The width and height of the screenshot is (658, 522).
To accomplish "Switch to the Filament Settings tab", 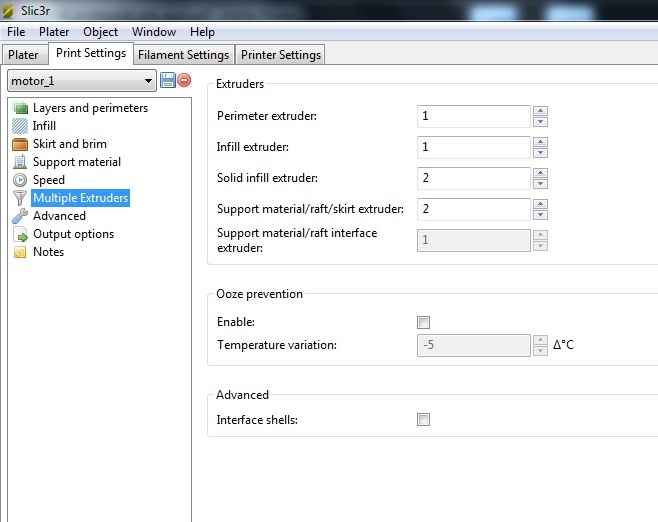I will click(x=184, y=55).
